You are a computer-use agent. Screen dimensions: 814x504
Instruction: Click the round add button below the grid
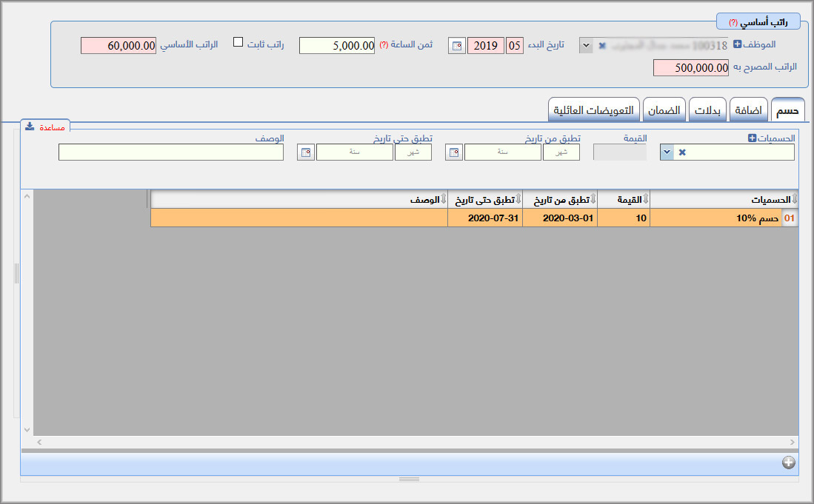(789, 463)
